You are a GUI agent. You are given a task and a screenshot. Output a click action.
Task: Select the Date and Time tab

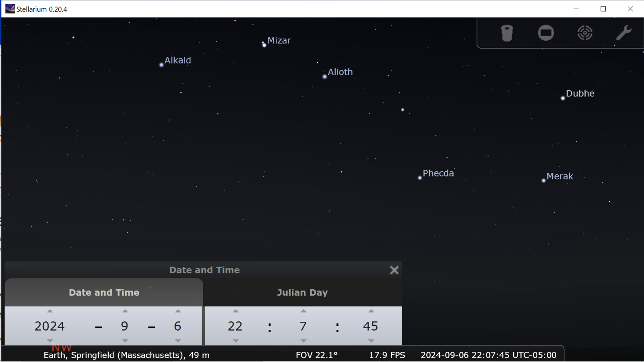coord(104,292)
